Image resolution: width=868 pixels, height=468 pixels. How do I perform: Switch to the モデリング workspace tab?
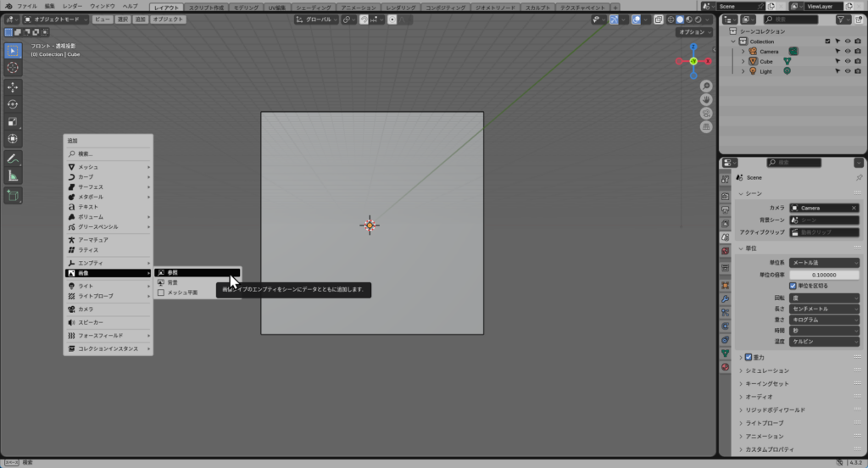(x=246, y=7)
